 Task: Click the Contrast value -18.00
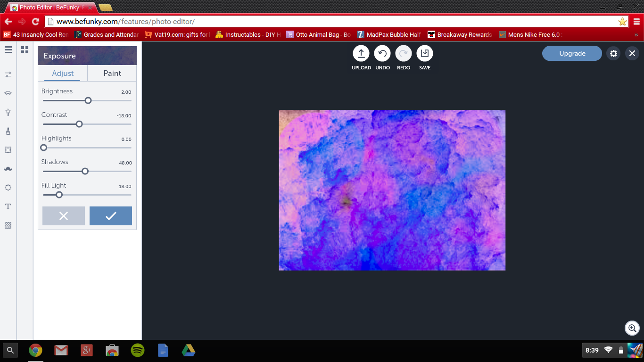124,116
